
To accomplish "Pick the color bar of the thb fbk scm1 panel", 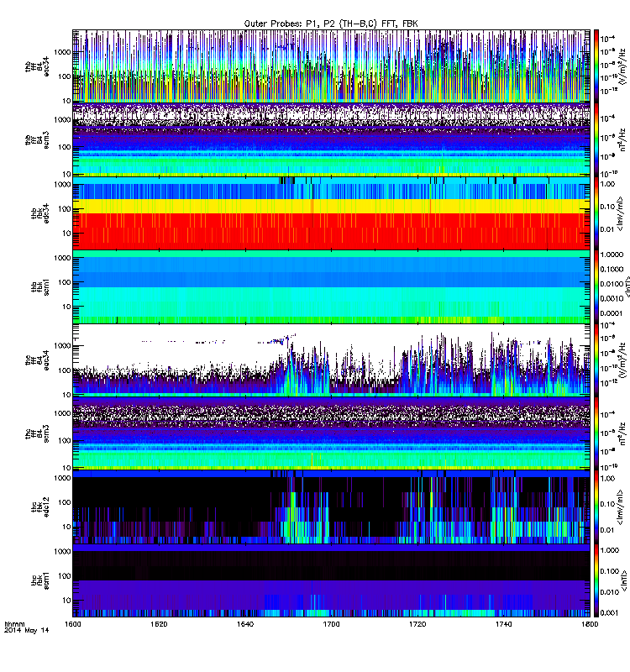I will [596, 287].
